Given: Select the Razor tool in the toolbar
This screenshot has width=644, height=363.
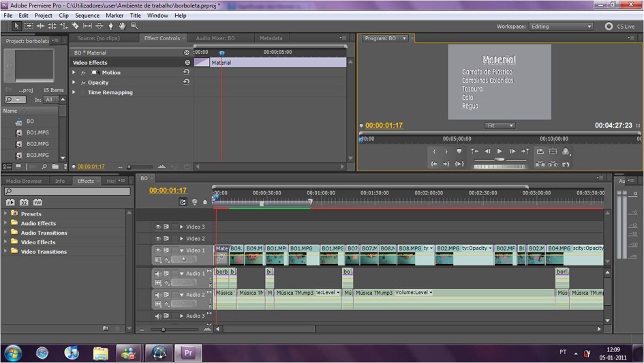Looking at the screenshot, I should (x=76, y=26).
